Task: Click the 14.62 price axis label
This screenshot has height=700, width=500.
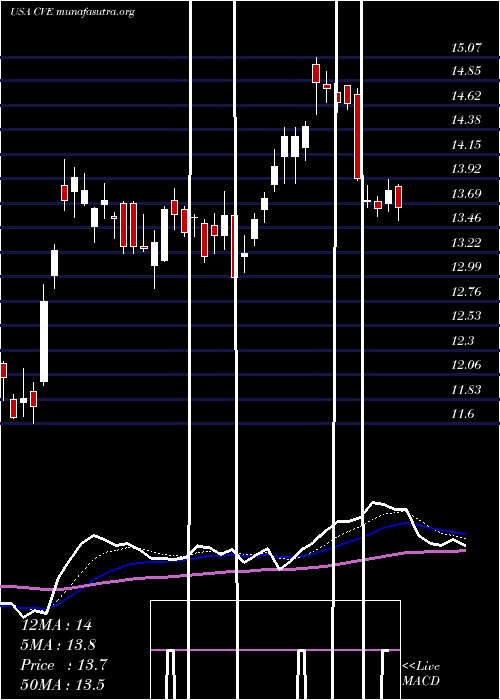Action: click(x=466, y=95)
